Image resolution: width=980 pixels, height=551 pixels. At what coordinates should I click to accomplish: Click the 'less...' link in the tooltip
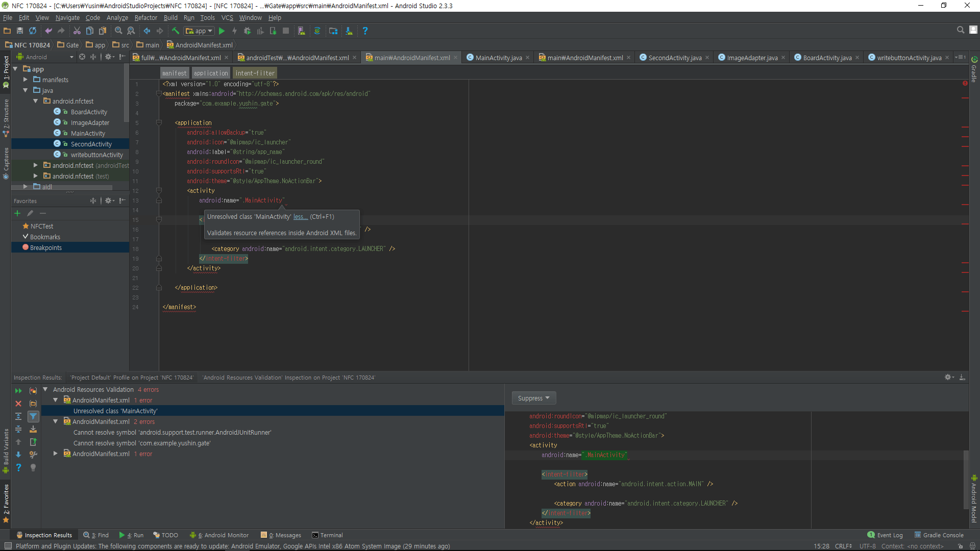click(x=300, y=216)
